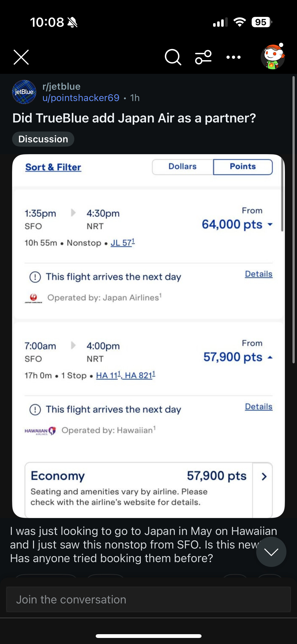Tap the r/jetblue community logo
297x644 pixels.
point(24,92)
